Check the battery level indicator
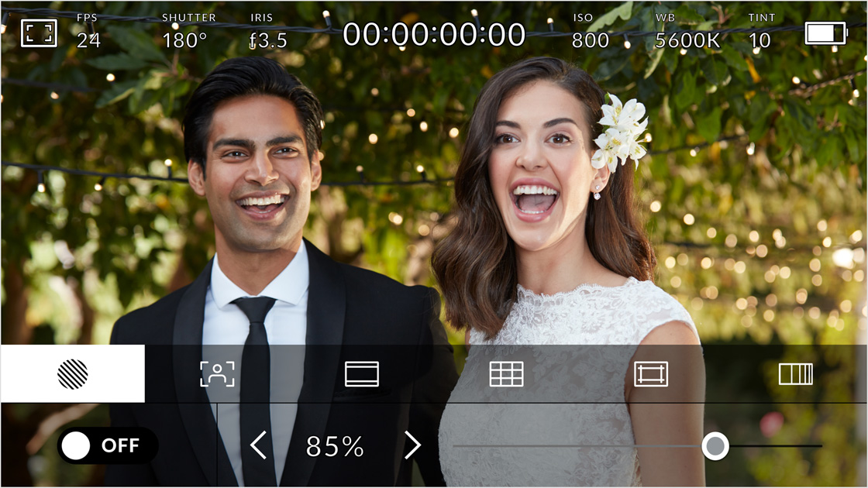Screen dimensions: 868x488 point(825,33)
